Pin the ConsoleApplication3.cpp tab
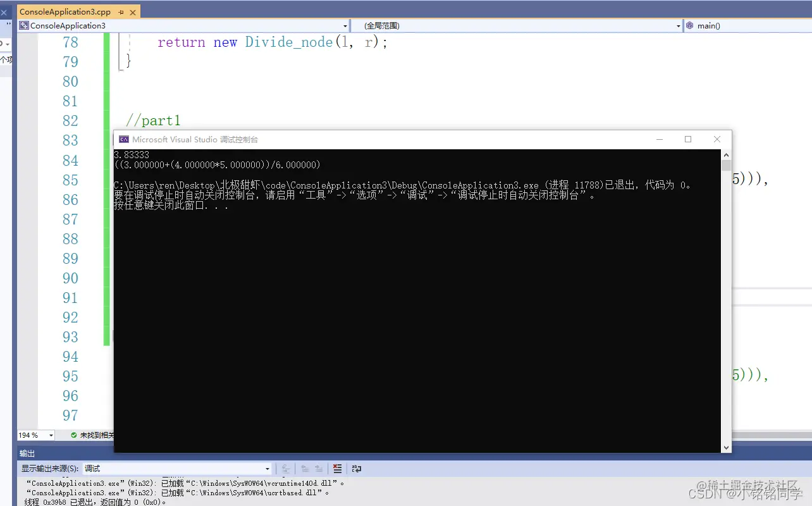This screenshot has width=812, height=506. [121, 12]
